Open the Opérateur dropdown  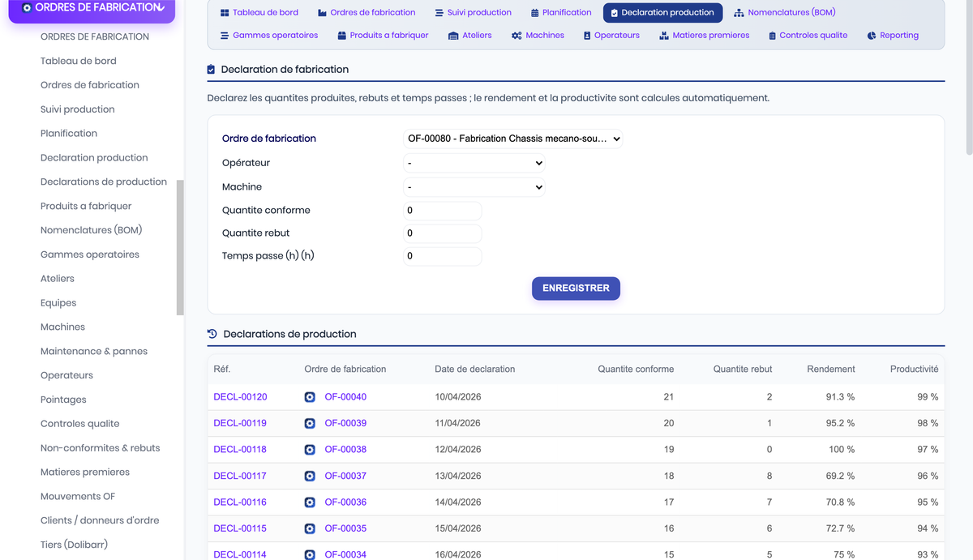coord(474,163)
